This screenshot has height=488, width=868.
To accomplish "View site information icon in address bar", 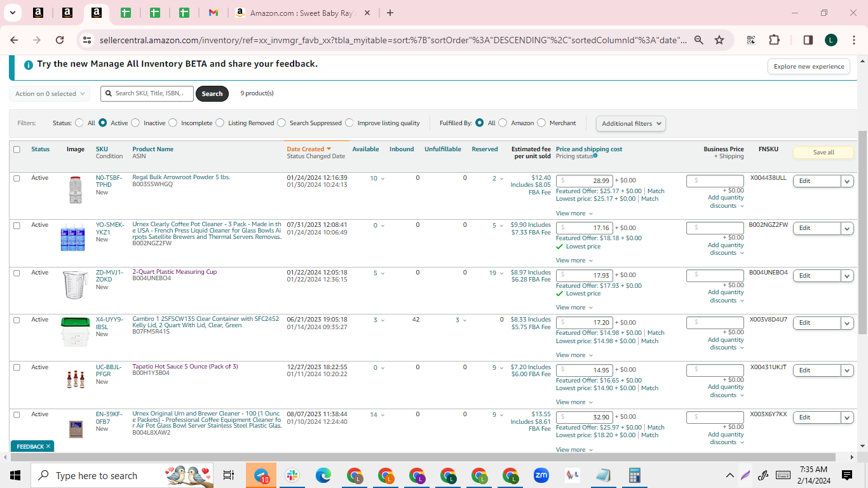I will tap(87, 40).
